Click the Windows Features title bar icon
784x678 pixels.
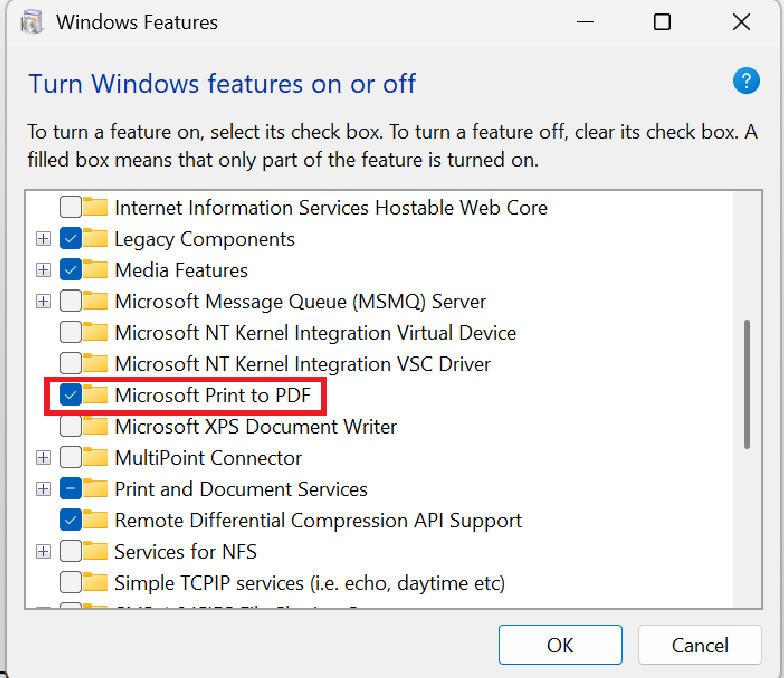click(32, 22)
